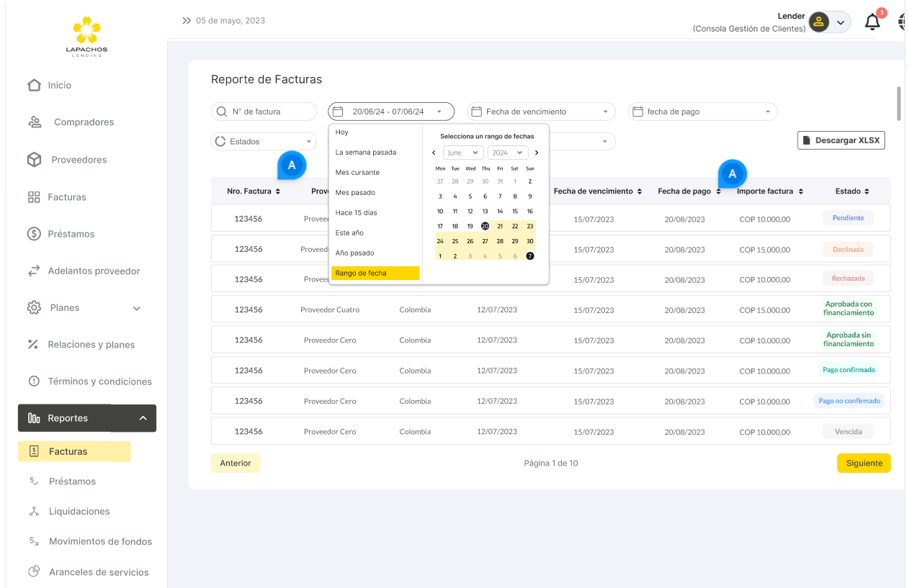Viewport: 909px width, 588px height.
Task: Click the Términos y condiciones icon
Action: click(x=34, y=381)
